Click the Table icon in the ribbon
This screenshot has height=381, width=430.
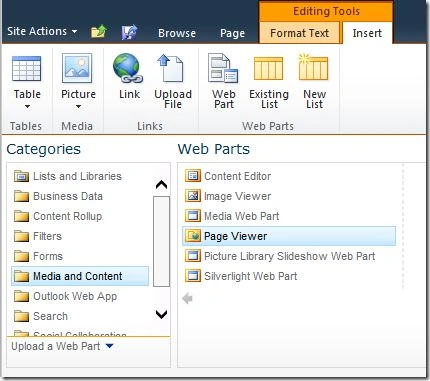coord(27,69)
